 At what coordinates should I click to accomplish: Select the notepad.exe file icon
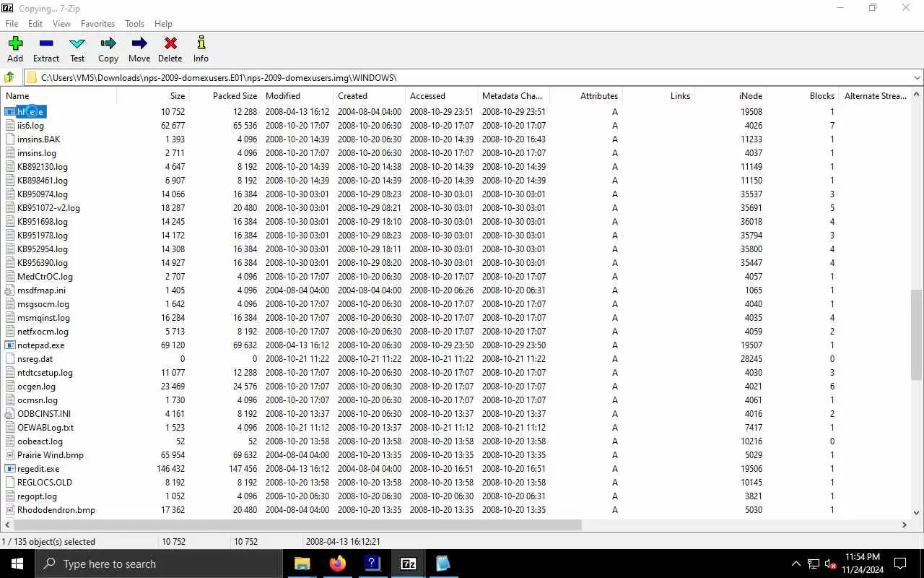(x=10, y=345)
